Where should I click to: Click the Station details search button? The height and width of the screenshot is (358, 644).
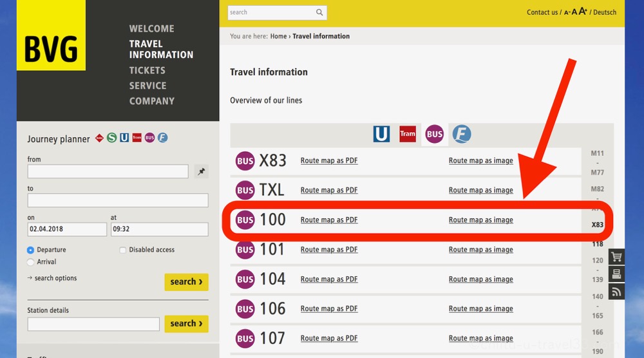187,324
